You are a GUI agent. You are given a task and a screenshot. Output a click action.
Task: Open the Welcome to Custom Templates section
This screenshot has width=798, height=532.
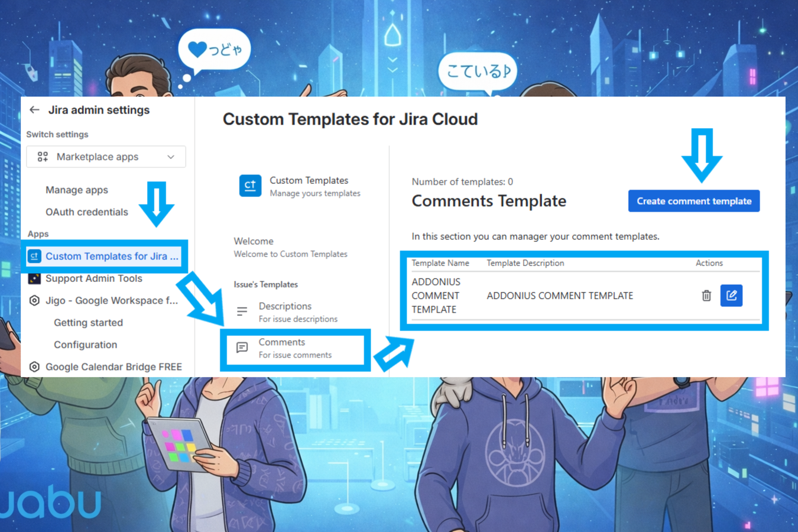click(x=290, y=247)
